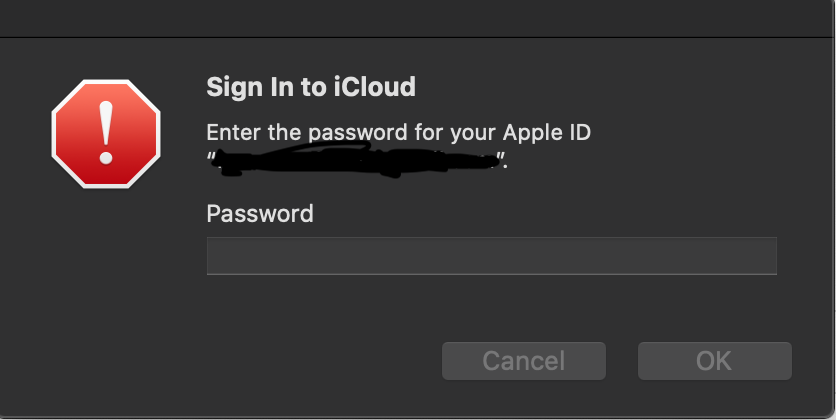
Task: Place cursor in the Apple ID password field
Action: pos(491,256)
